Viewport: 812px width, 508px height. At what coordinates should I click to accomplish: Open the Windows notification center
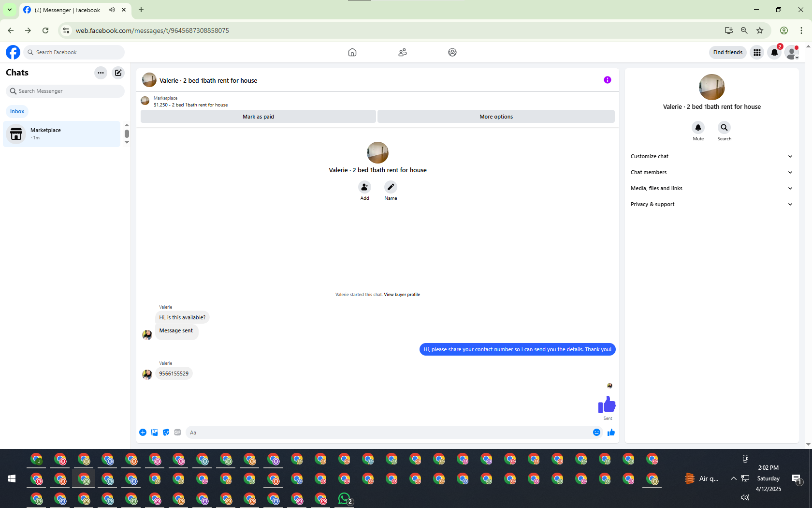click(797, 479)
